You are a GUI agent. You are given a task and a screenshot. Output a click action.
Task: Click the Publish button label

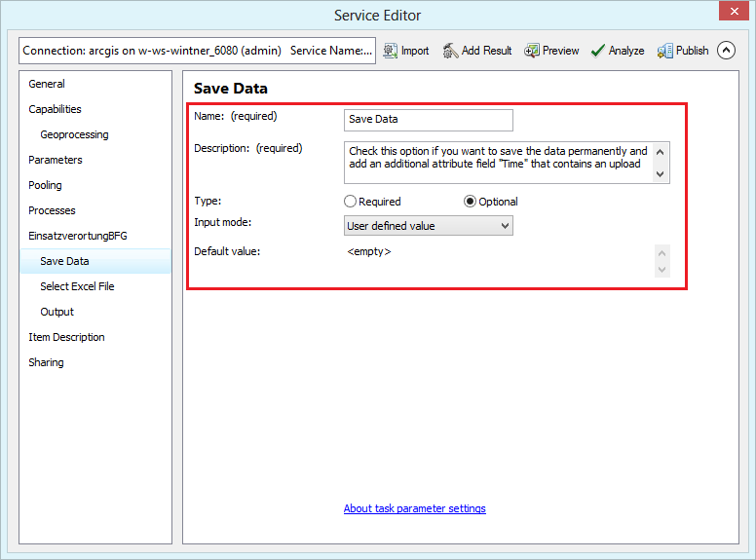coord(693,51)
